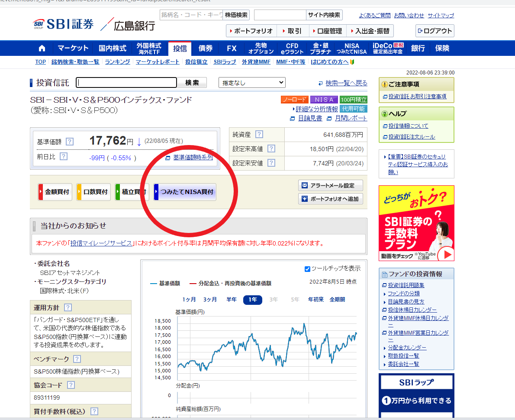
Task: Click the ノーロード badge
Action: click(295, 100)
